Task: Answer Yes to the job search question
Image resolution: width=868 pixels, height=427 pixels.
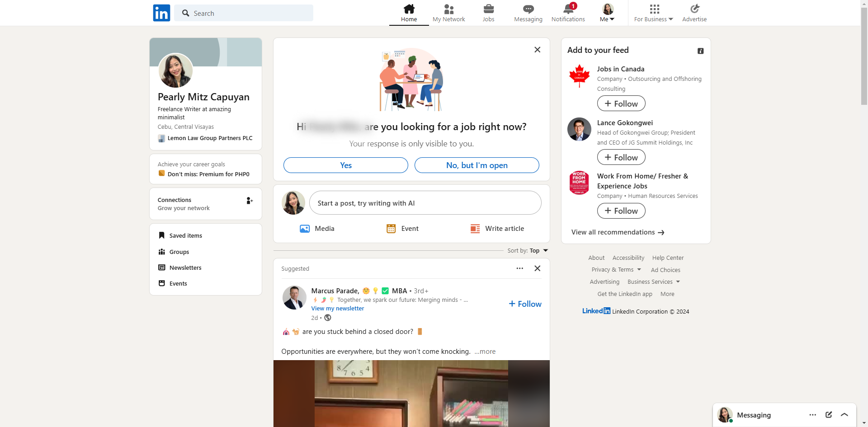Action: (346, 165)
